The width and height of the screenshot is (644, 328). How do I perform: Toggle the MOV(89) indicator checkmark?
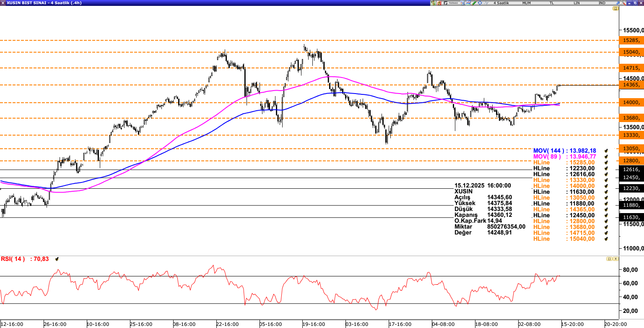coord(606,156)
